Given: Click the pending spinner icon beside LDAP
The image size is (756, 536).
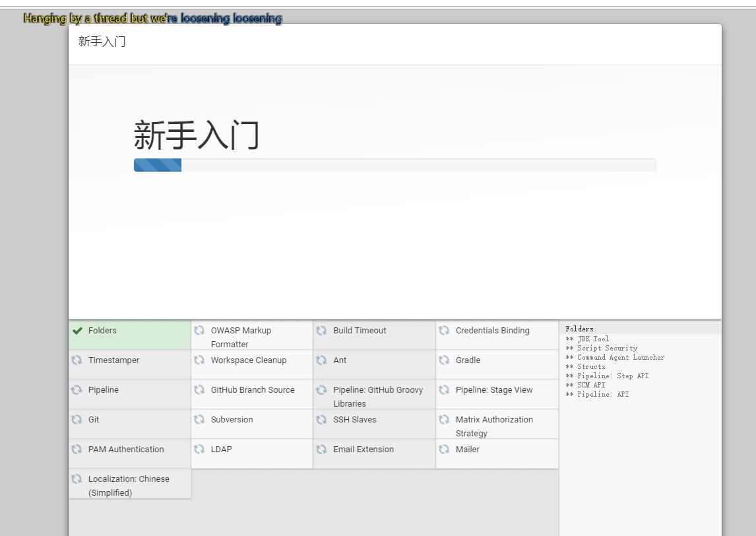Looking at the screenshot, I should [x=199, y=449].
